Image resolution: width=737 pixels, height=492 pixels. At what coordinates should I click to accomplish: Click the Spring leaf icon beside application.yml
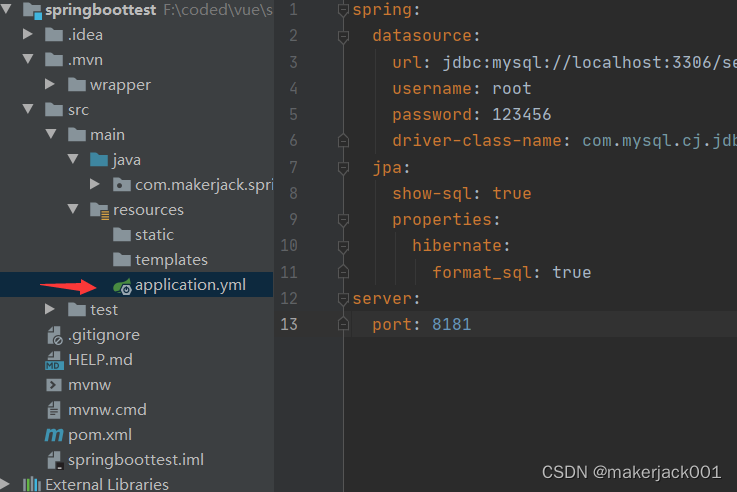click(123, 286)
